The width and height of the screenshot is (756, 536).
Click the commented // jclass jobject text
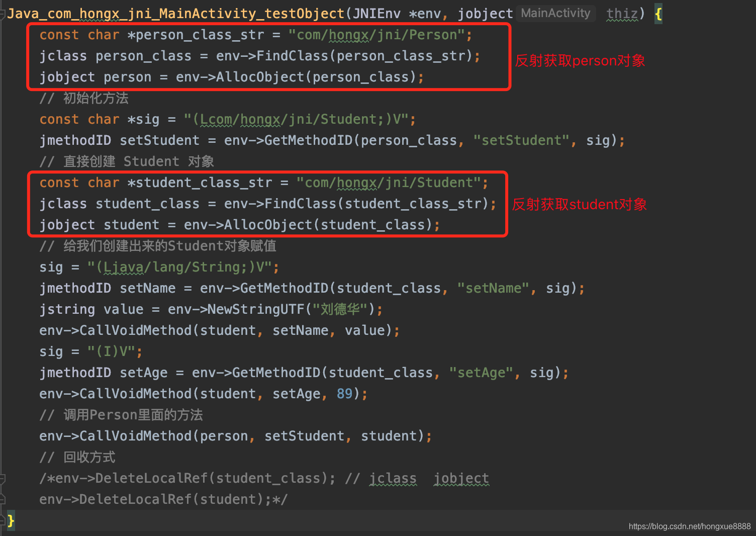(417, 478)
